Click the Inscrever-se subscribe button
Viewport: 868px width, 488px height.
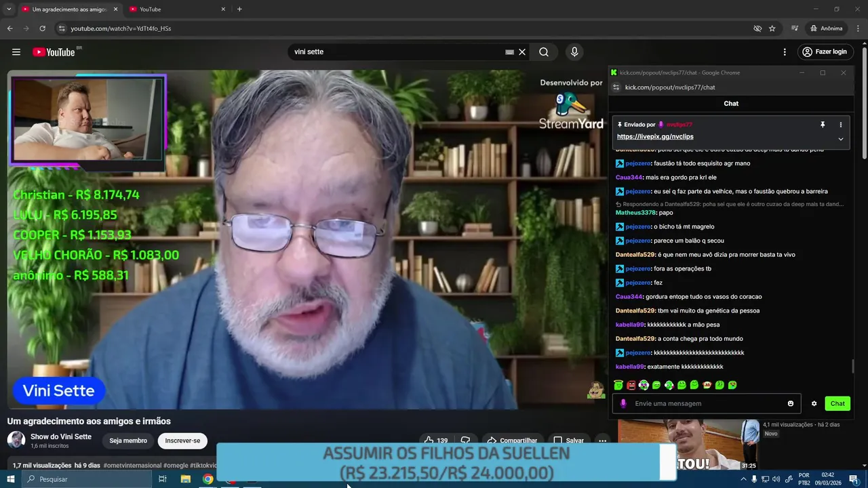coord(182,441)
